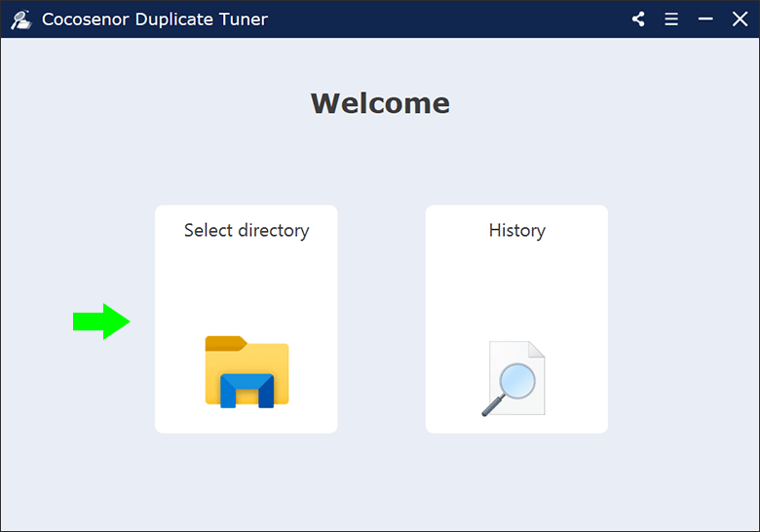The width and height of the screenshot is (760, 532).
Task: Click the 'Select directory' label text
Action: click(x=247, y=230)
